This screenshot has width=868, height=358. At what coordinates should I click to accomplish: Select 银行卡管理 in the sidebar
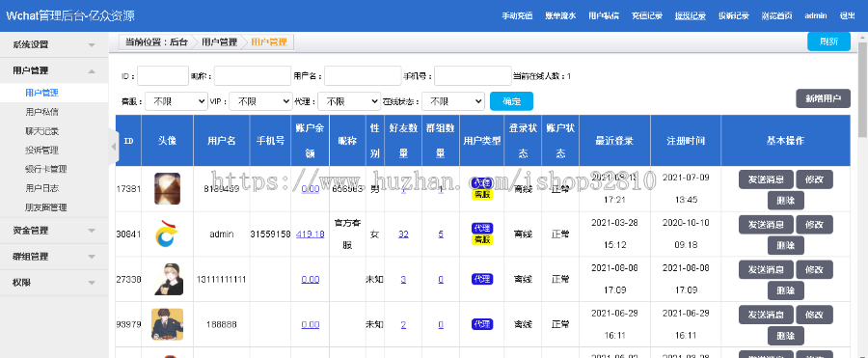[x=46, y=169]
